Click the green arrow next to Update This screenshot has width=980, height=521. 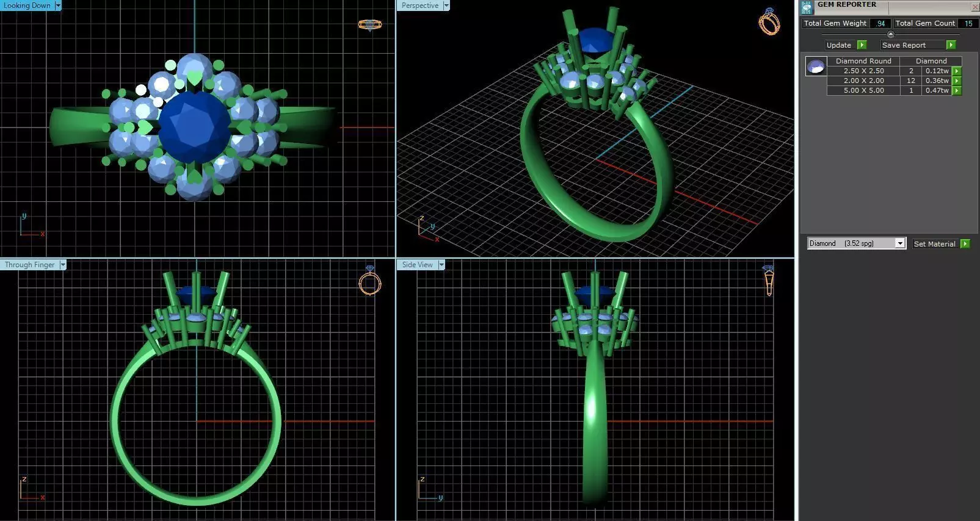(x=862, y=45)
